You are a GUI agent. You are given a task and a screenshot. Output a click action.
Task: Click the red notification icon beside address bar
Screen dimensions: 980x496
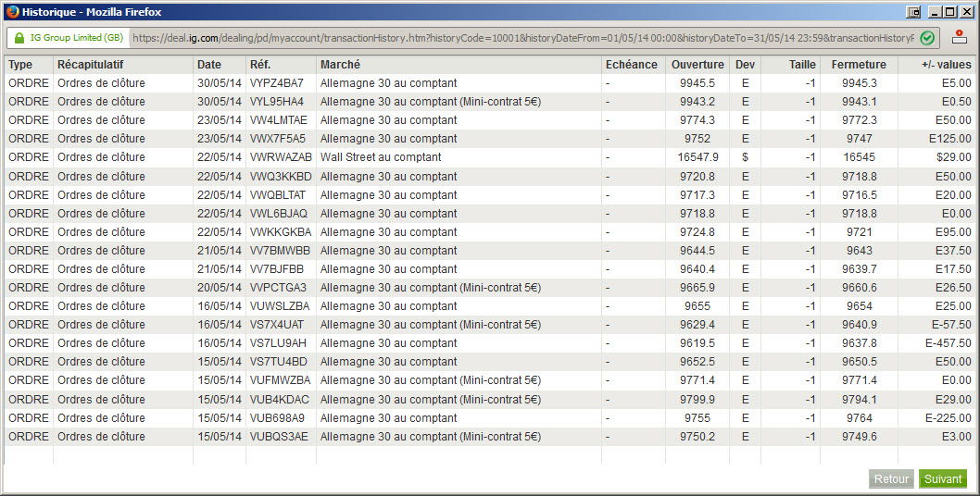[x=960, y=38]
